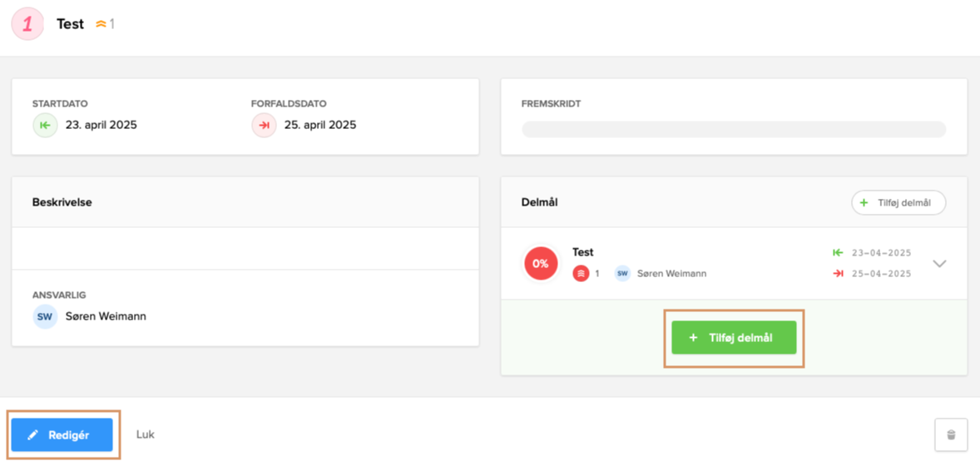Click the Søren Weimann name under Ansvarlig
The height and width of the screenshot is (471, 980).
(106, 316)
